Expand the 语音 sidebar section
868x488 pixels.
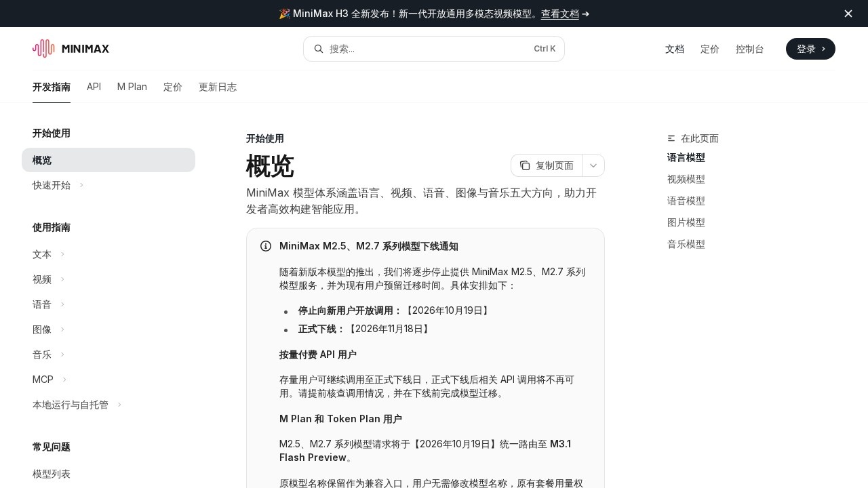click(62, 304)
